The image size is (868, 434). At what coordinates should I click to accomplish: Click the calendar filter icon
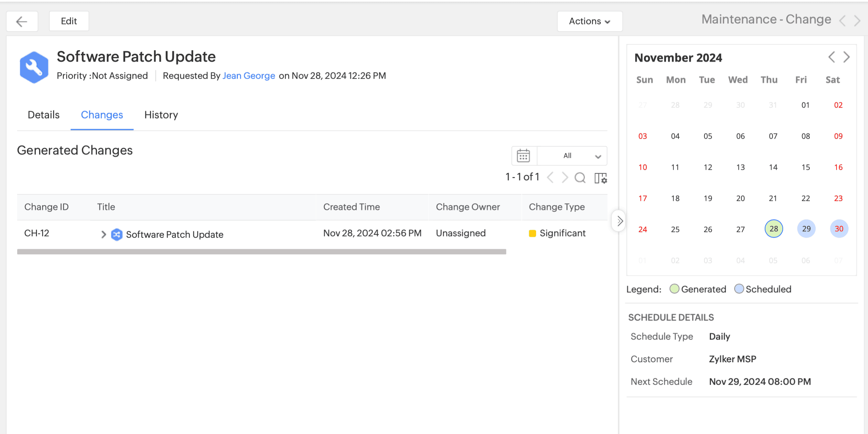pyautogui.click(x=523, y=156)
